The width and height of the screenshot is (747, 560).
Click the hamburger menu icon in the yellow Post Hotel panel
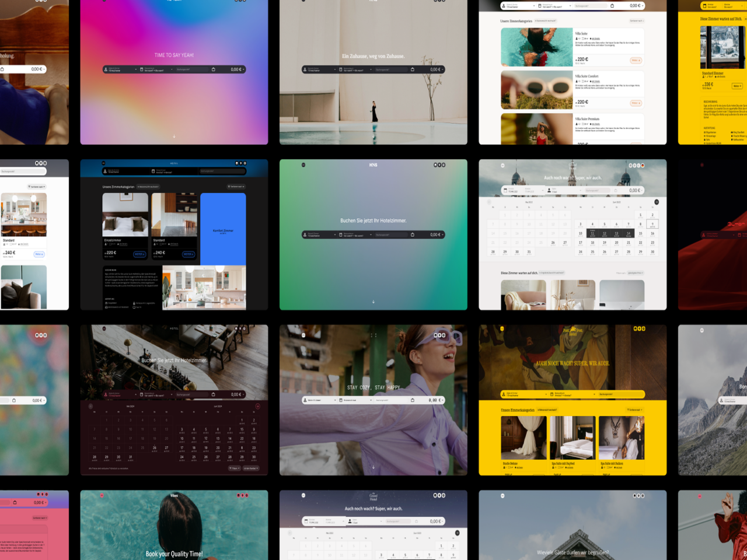[x=502, y=328]
